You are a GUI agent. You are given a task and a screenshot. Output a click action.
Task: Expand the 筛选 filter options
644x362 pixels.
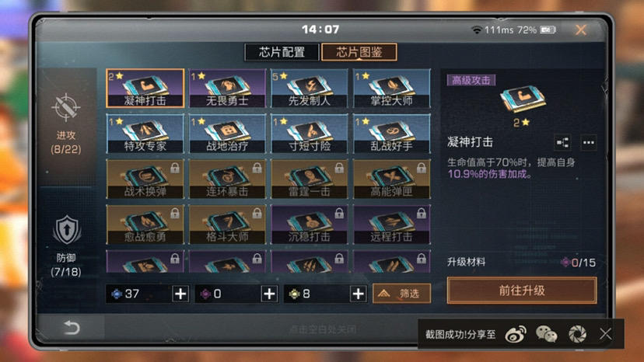(401, 293)
